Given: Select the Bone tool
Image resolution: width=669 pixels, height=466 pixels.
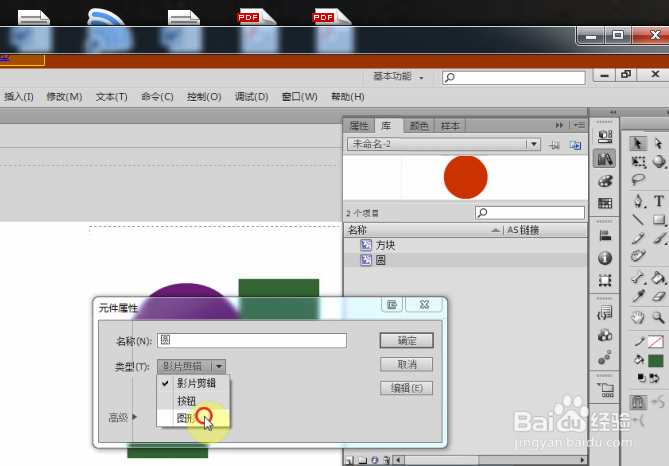Looking at the screenshot, I should pyautogui.click(x=638, y=278).
